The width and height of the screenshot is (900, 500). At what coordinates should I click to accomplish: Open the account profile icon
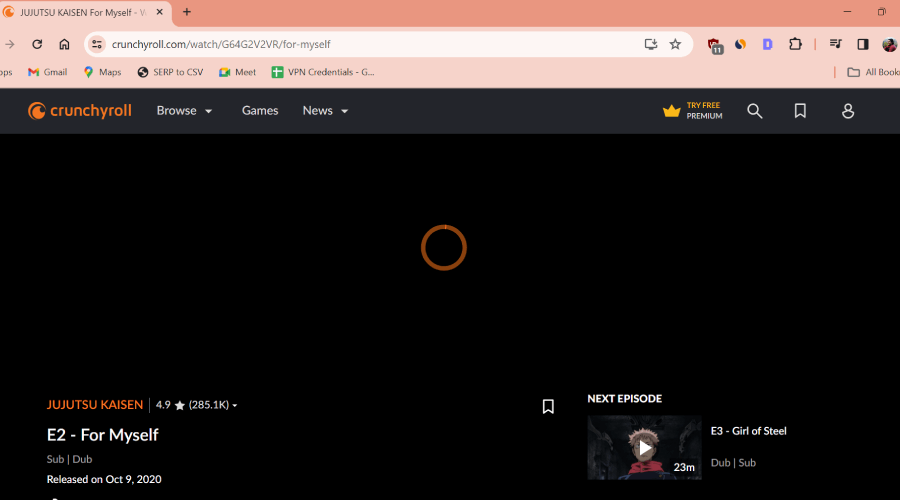(848, 111)
